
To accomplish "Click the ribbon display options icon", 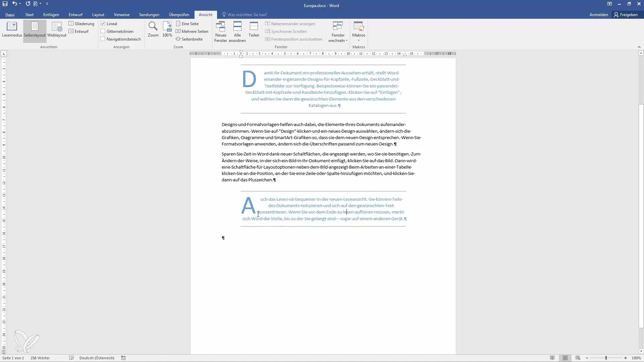I will click(x=609, y=4).
